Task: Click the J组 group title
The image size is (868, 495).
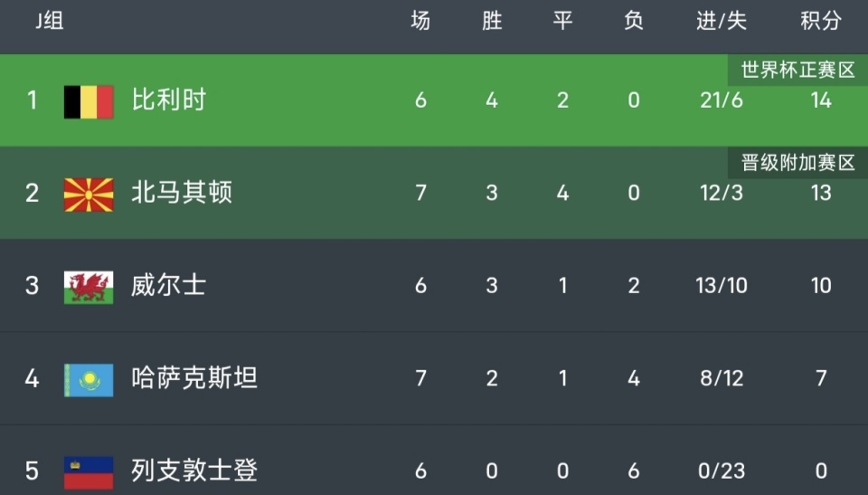Action: pyautogui.click(x=50, y=22)
